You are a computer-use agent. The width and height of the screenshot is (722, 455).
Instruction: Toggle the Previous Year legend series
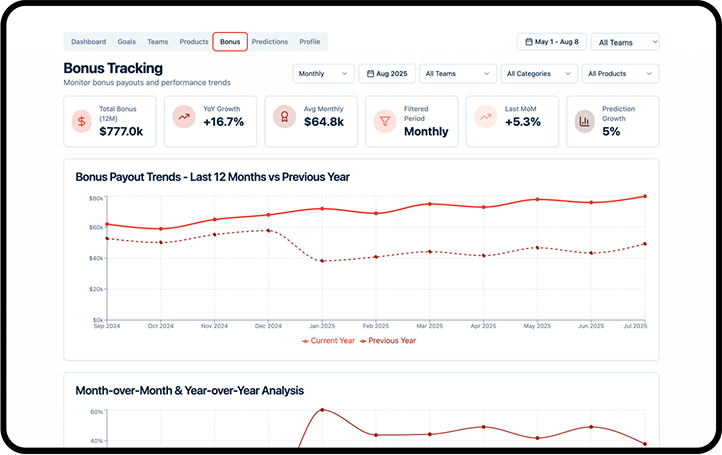(x=388, y=341)
